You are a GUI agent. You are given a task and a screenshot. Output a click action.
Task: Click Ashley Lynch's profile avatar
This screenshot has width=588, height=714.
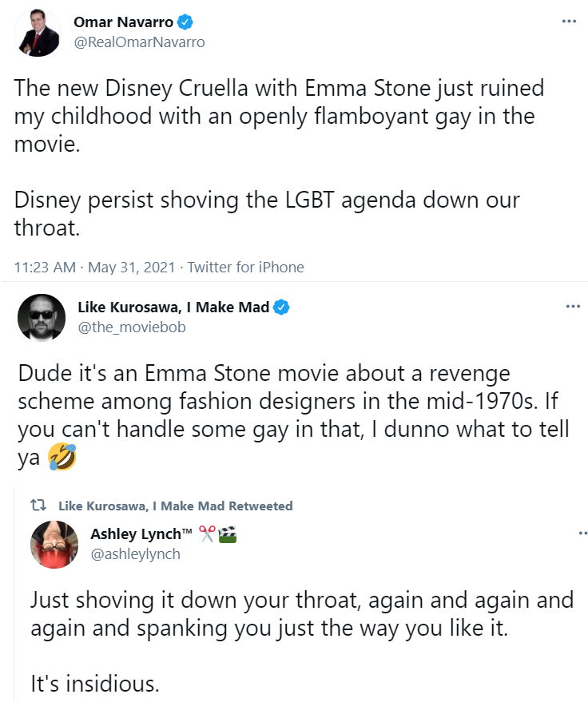click(54, 545)
